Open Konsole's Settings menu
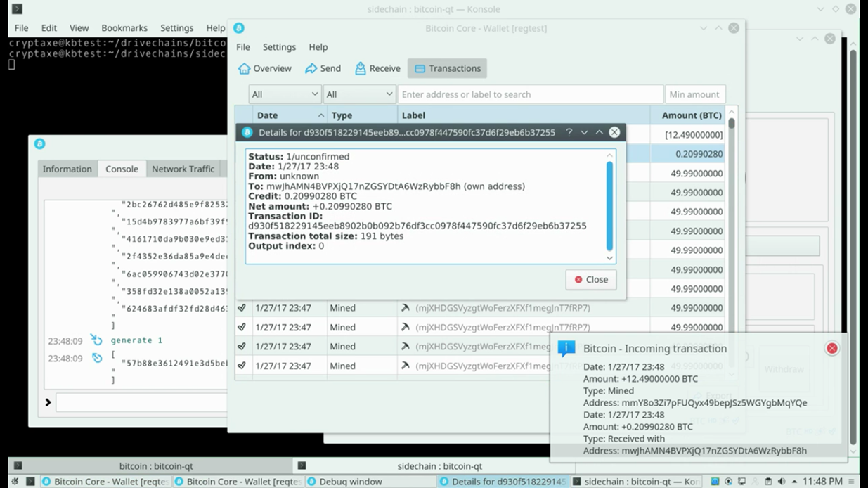Screen dimensions: 868x488 (x=176, y=28)
